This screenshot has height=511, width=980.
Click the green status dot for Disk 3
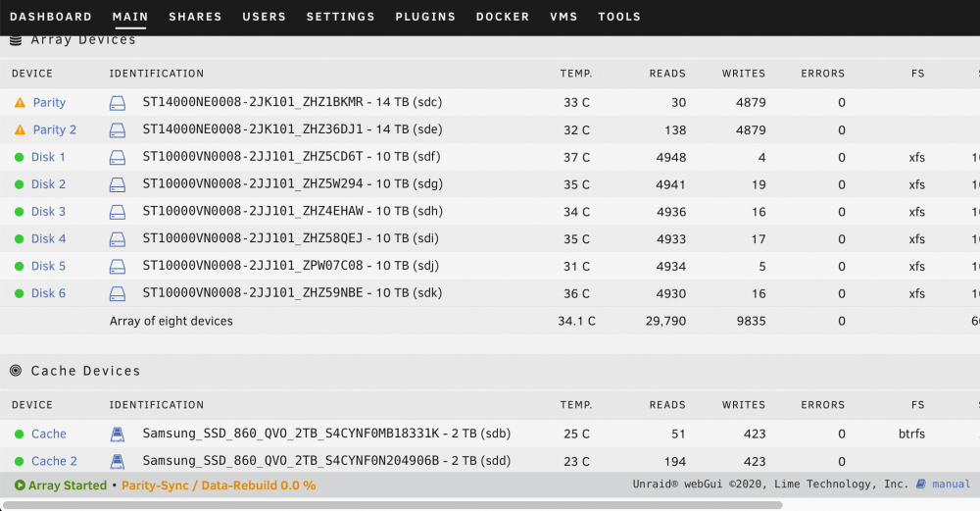(x=20, y=212)
